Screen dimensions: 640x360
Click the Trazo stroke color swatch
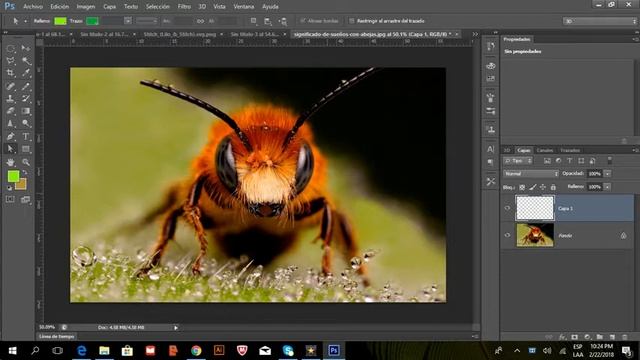(92, 21)
